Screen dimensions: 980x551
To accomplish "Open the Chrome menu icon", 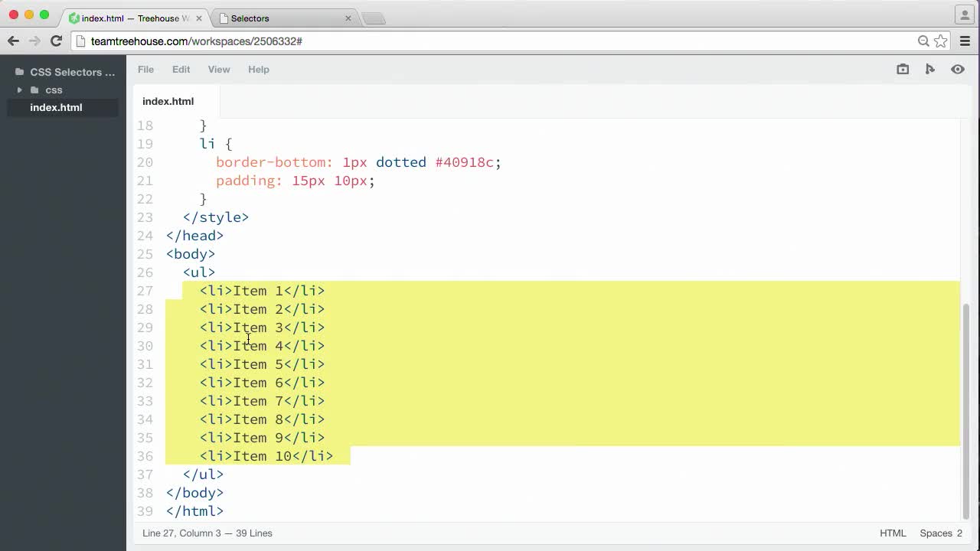I will tap(965, 41).
